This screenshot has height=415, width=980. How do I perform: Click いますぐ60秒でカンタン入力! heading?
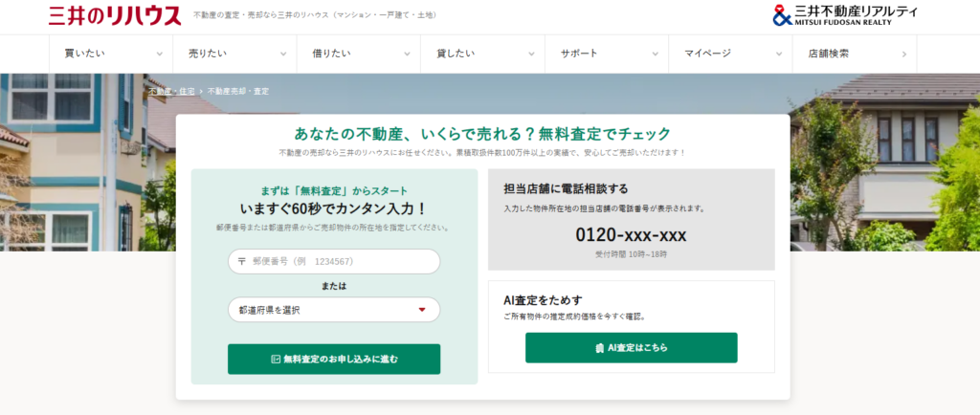pos(334,208)
